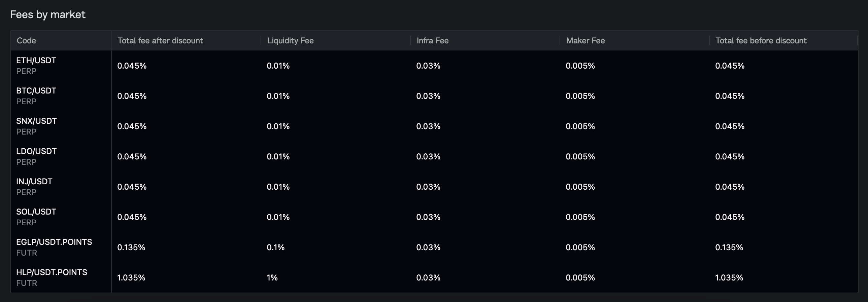Click BTC/USDT infra fee 0.03% cell
868x302 pixels.
click(x=428, y=96)
